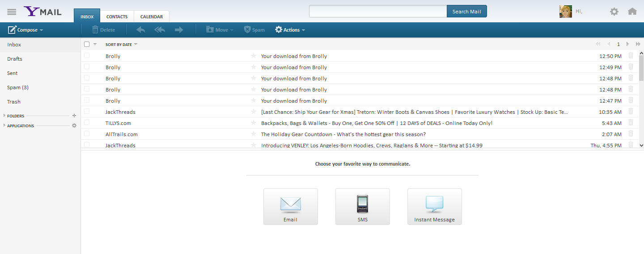The height and width of the screenshot is (254, 644).
Task: Star the 12:50 PM Brolly message
Action: (254, 56)
